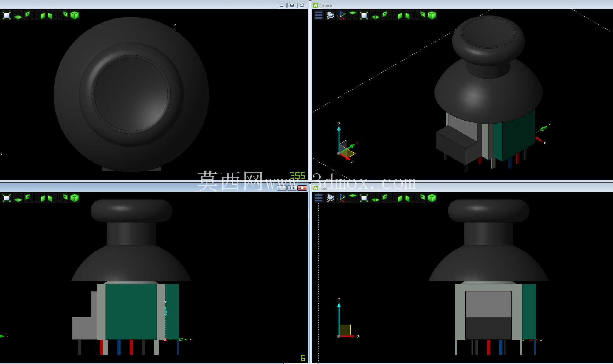
Task: Select the back-left face cube view in the Front viewport
Action: [x=387, y=198]
